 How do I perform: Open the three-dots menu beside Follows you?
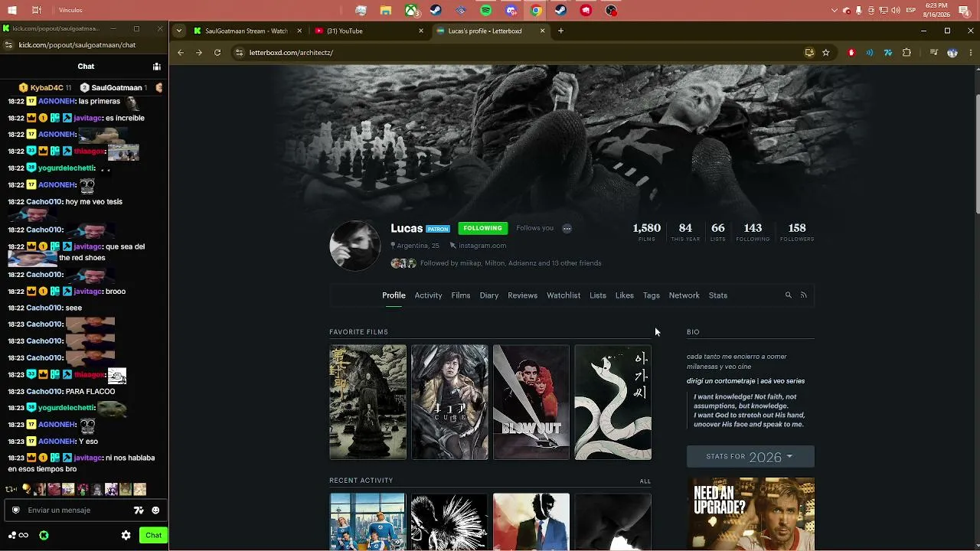[x=567, y=228]
